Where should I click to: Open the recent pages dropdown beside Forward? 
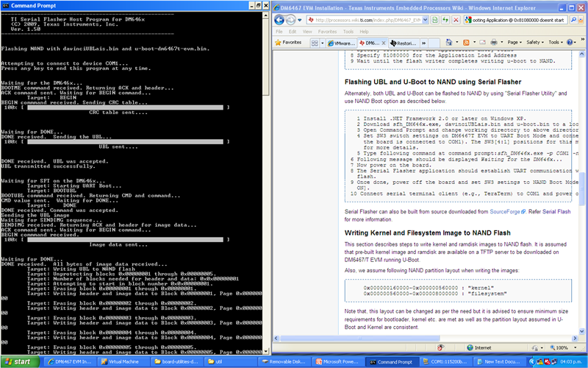click(300, 21)
